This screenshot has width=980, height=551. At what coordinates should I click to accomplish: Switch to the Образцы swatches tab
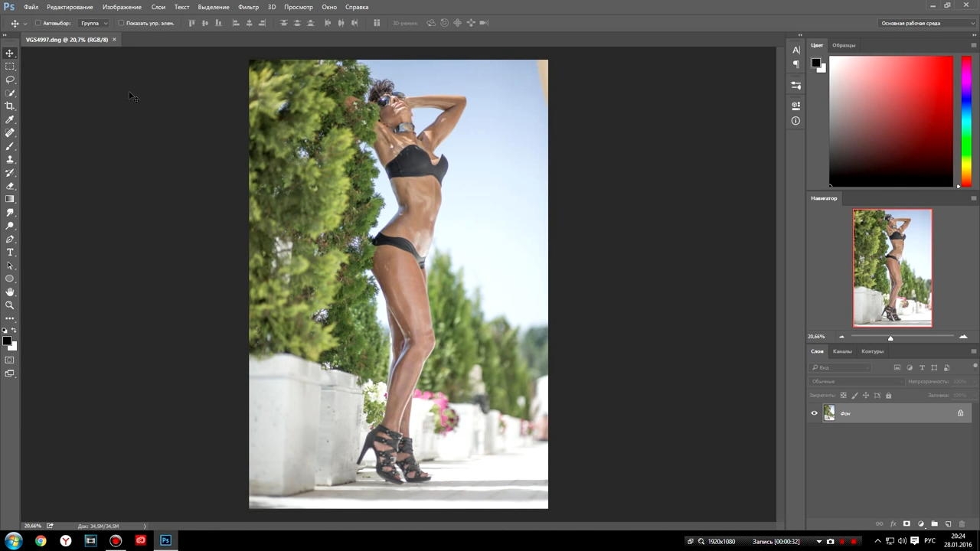[844, 45]
